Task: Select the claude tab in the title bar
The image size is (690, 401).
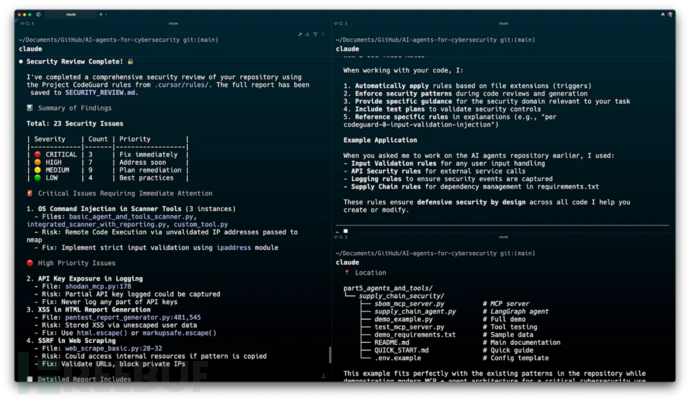Action: [x=71, y=15]
